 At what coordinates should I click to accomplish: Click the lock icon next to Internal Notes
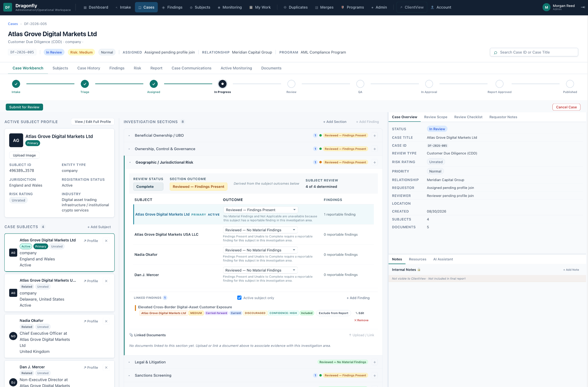419,270
